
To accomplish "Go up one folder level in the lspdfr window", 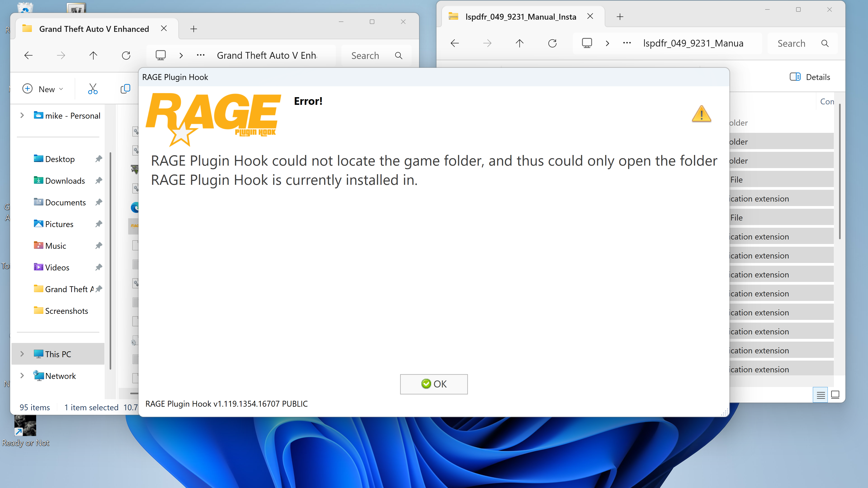I will tap(519, 43).
